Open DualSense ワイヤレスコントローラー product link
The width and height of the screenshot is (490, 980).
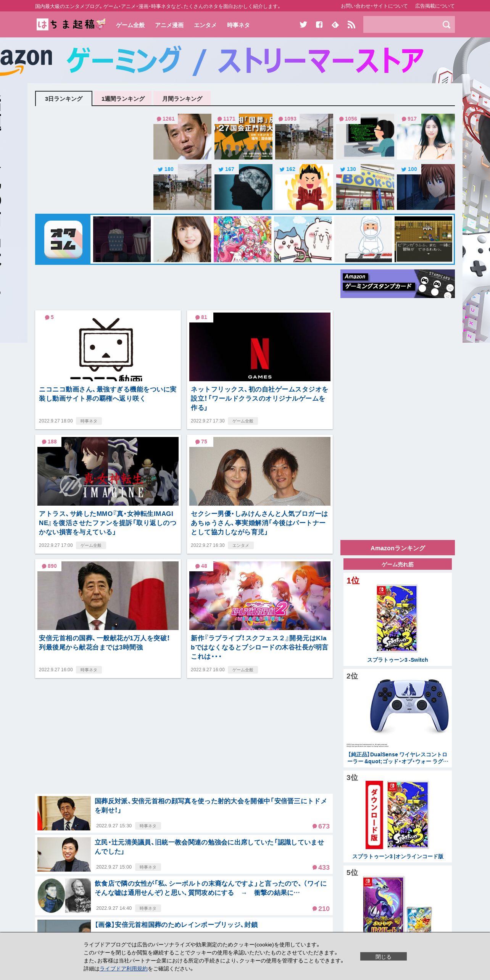coord(398,758)
